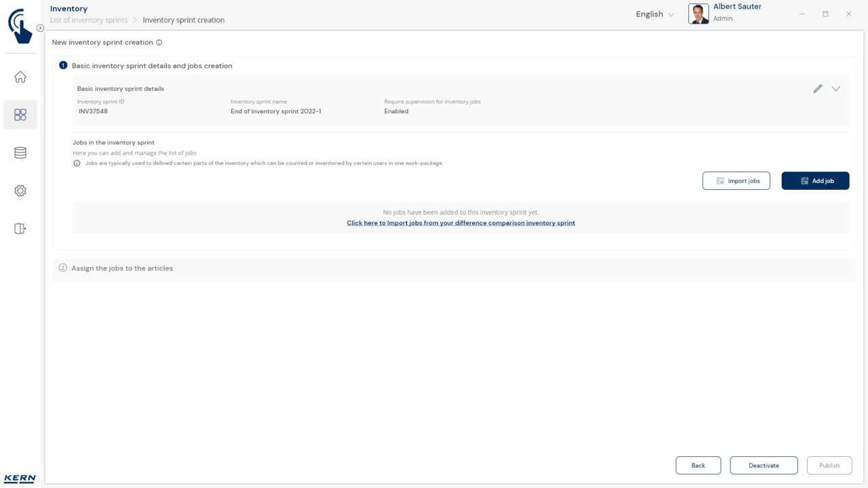This screenshot has width=868, height=488.
Task: Expand step 2 Assign the jobs to articles
Action: pos(122,268)
